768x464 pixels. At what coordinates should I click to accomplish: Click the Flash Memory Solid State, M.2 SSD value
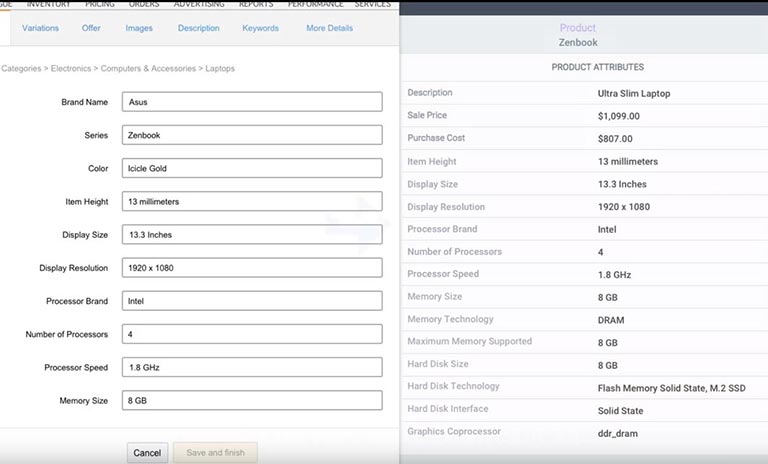click(x=672, y=388)
